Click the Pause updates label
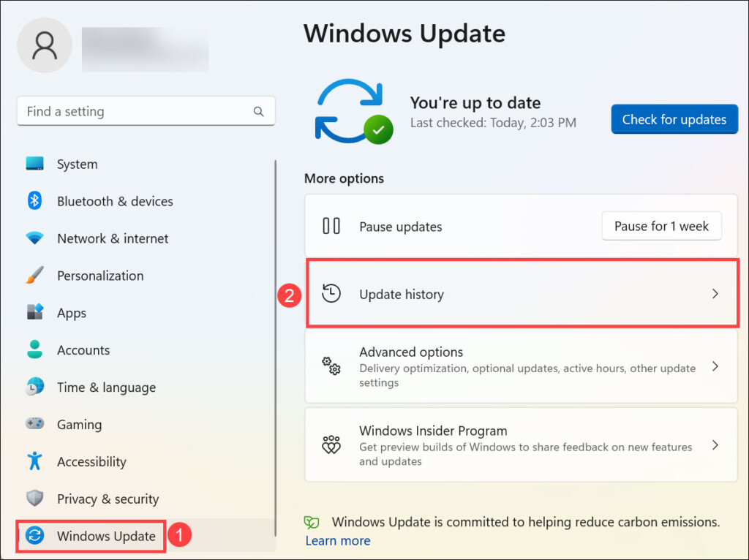This screenshot has width=749, height=560. tap(400, 227)
